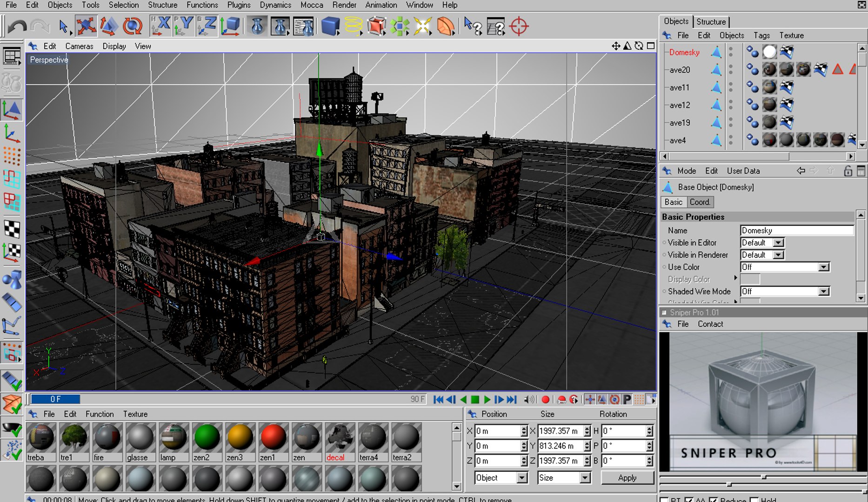The height and width of the screenshot is (502, 868).
Task: Go back in Attributes history arrow
Action: [x=801, y=171]
